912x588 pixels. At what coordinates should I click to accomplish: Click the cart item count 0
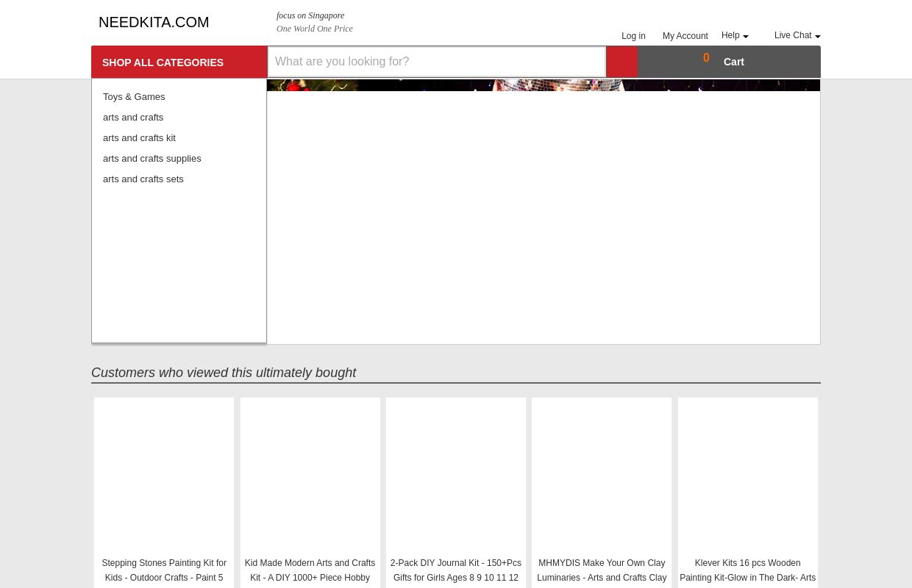(x=706, y=58)
